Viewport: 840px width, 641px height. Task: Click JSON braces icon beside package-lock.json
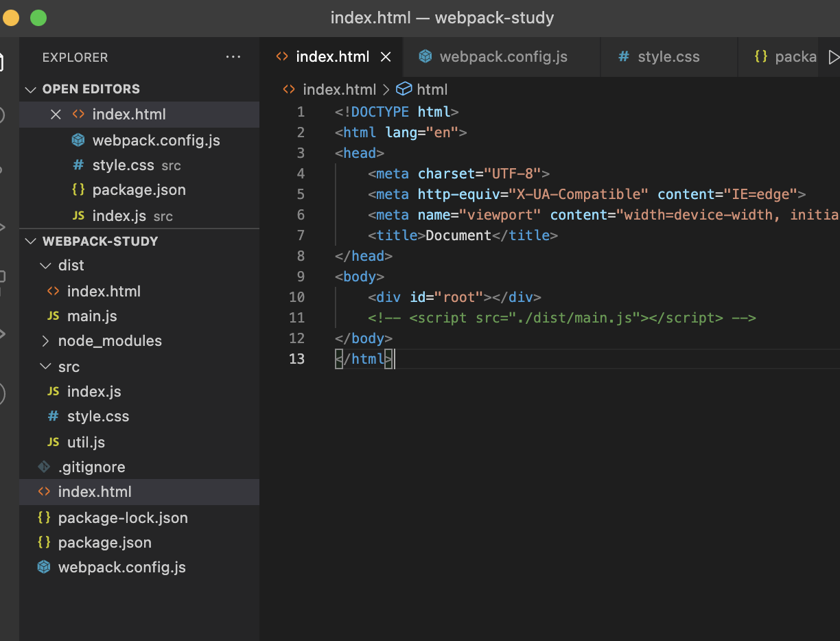point(44,517)
